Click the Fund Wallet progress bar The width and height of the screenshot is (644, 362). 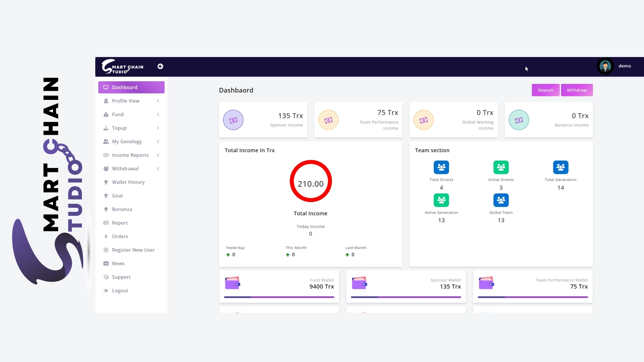point(279,297)
